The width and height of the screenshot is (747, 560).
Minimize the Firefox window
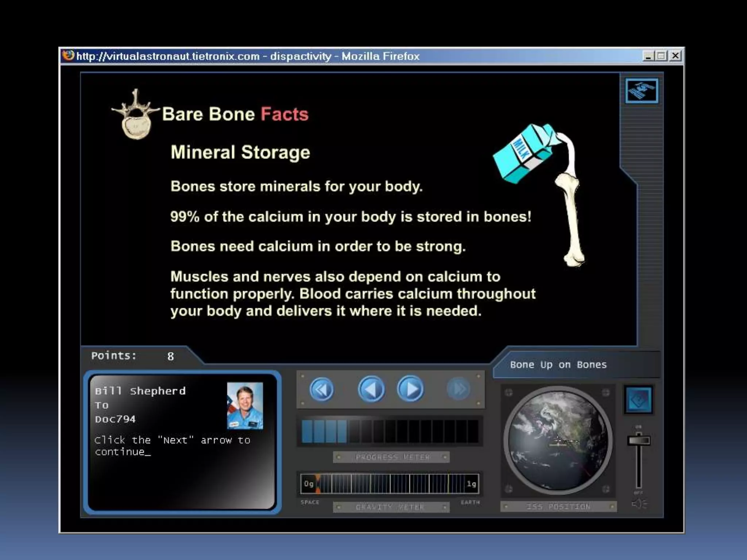(x=648, y=56)
